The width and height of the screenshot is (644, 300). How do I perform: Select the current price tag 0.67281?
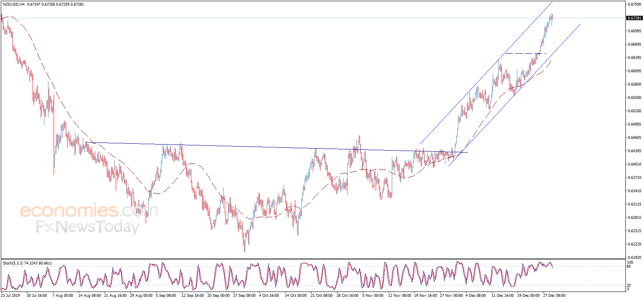(634, 18)
